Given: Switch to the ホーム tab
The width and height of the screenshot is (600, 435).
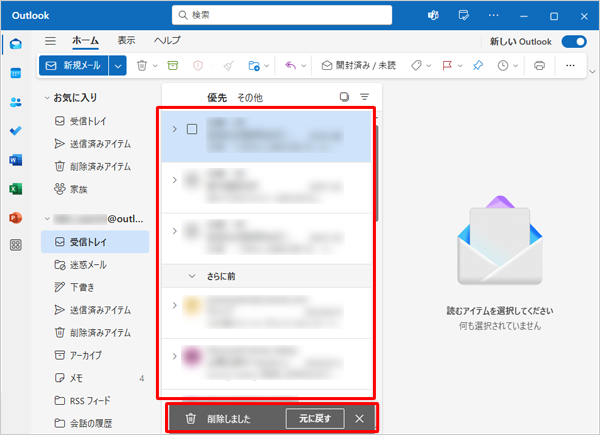Looking at the screenshot, I should [85, 41].
